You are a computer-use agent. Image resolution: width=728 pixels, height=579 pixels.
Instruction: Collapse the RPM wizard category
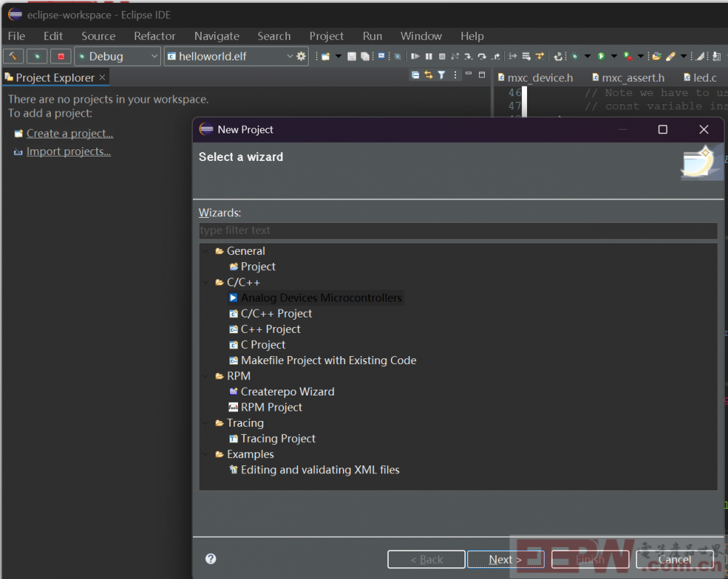pyautogui.click(x=206, y=376)
